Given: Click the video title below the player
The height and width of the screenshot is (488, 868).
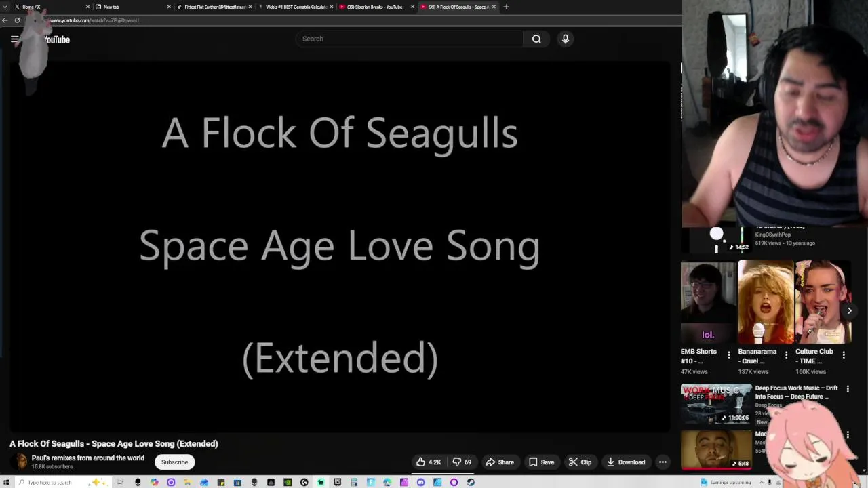Looking at the screenshot, I should 114,444.
